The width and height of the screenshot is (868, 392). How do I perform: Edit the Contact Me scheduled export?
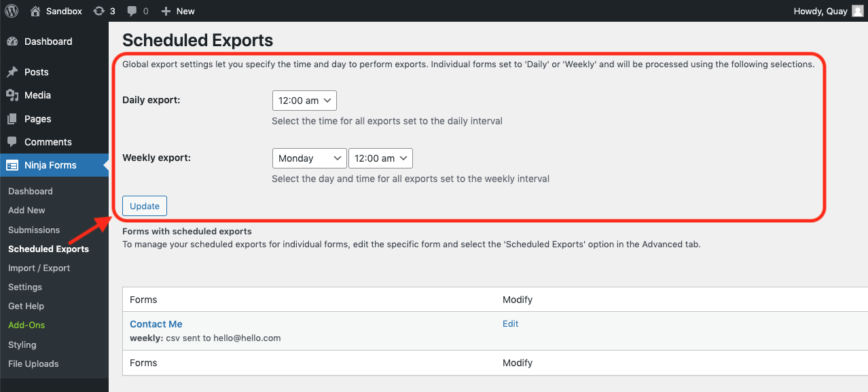click(510, 323)
